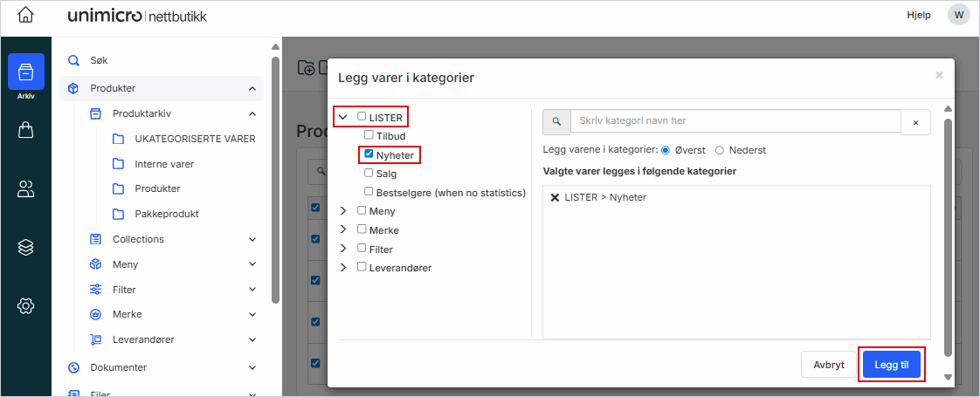This screenshot has width=980, height=397.
Task: Click the Avbryt button
Action: (829, 365)
